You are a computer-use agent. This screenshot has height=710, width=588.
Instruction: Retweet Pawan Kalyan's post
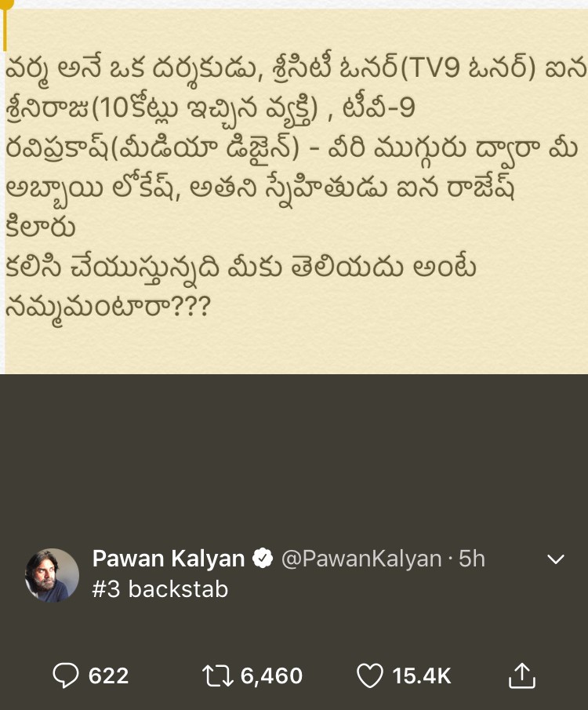point(217,675)
